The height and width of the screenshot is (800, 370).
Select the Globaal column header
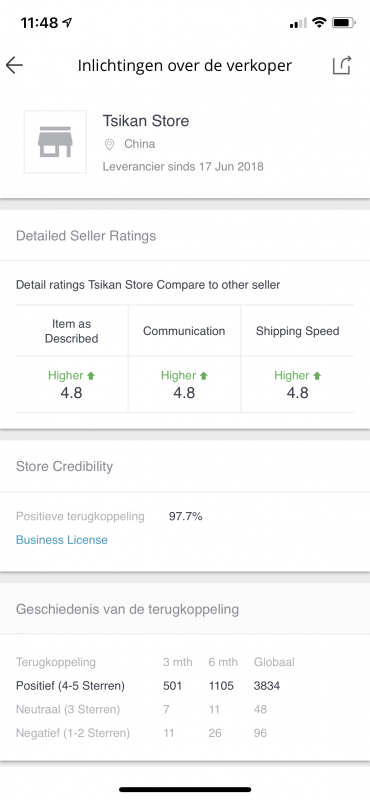pyautogui.click(x=274, y=662)
